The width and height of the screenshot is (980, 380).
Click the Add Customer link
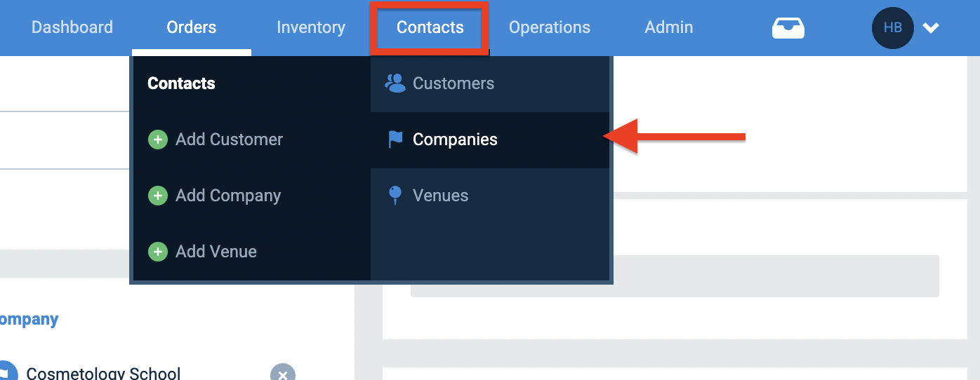tap(229, 140)
